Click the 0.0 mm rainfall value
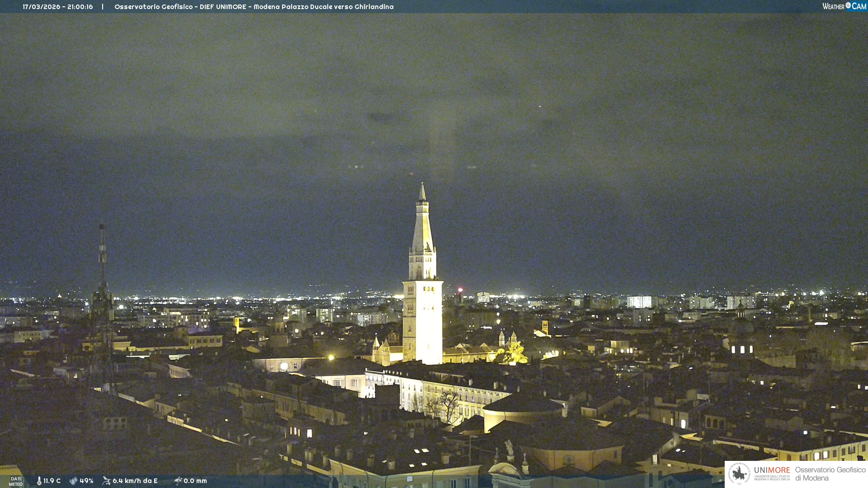The image size is (868, 488). pyautogui.click(x=195, y=481)
